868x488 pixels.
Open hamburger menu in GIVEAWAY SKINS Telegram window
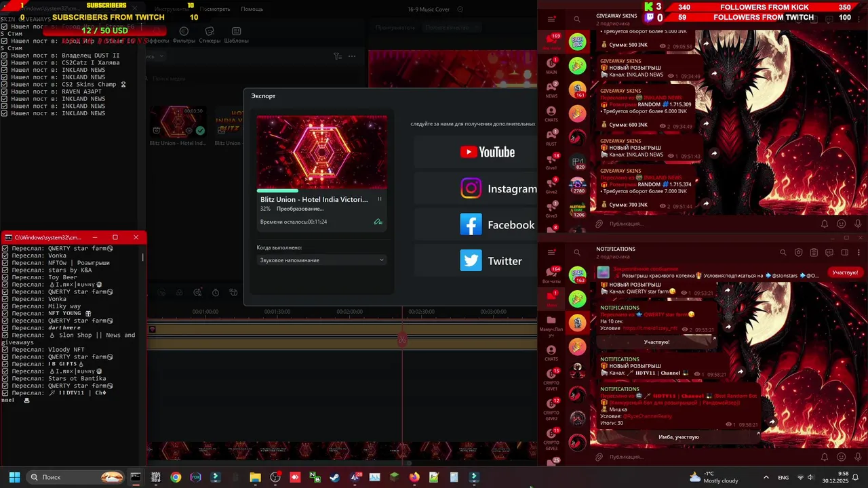551,19
